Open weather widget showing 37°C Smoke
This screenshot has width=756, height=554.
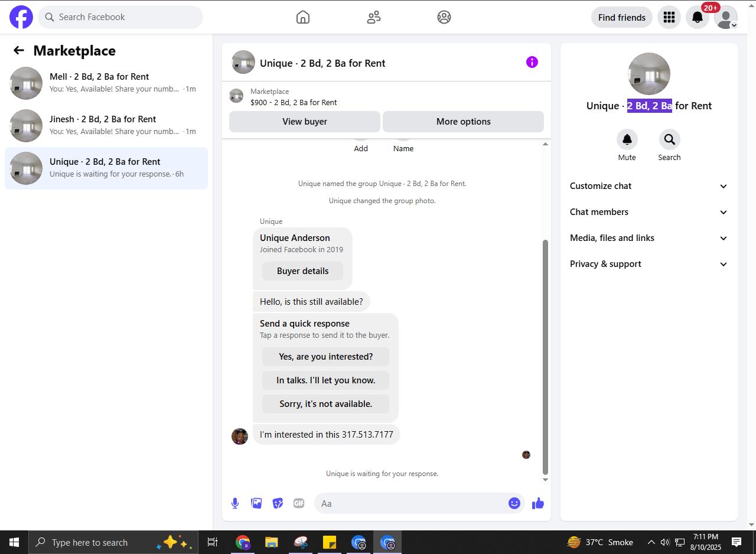pos(600,542)
